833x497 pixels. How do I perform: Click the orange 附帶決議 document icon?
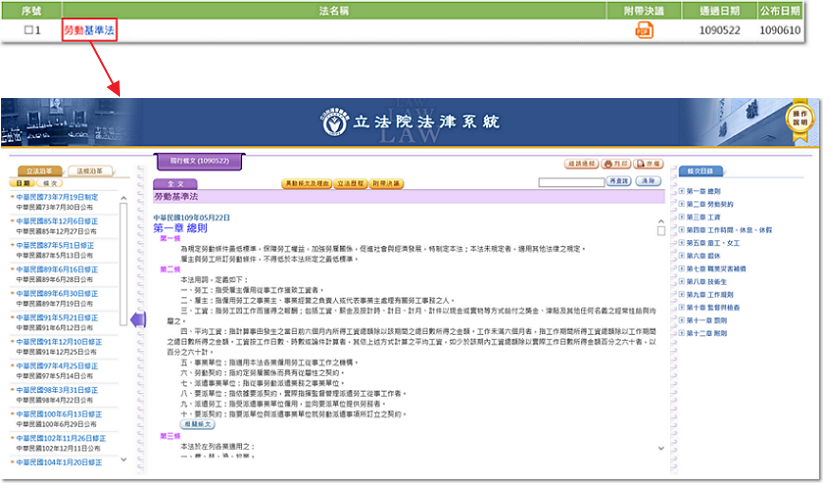pyautogui.click(x=643, y=31)
